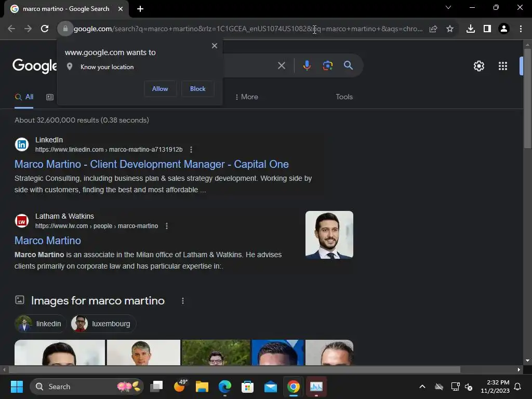Open Latham & Watkins result options menu

[167, 226]
